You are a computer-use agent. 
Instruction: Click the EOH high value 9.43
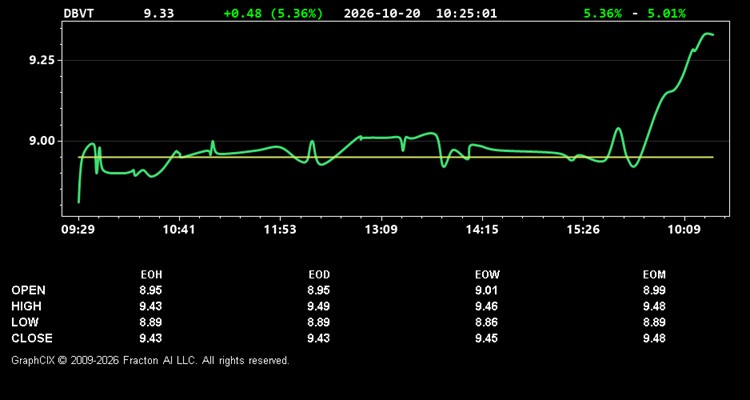click(x=151, y=306)
